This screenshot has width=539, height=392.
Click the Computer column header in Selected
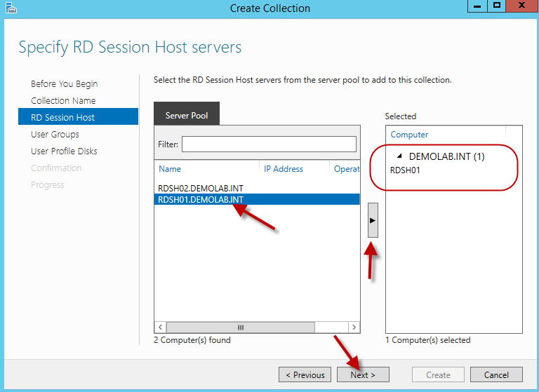[409, 135]
